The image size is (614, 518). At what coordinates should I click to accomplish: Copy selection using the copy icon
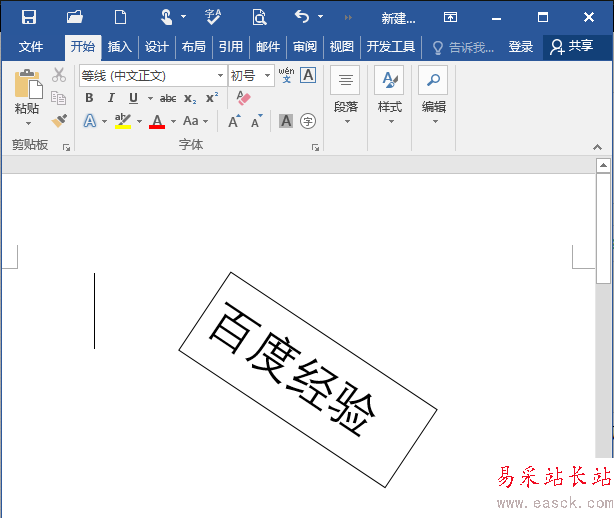pyautogui.click(x=58, y=98)
